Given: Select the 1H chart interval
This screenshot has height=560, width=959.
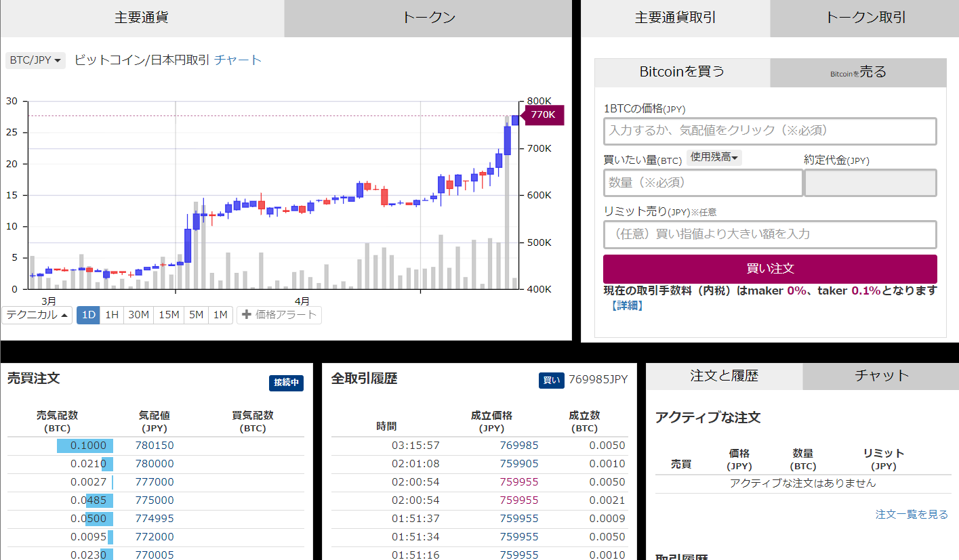Looking at the screenshot, I should [112, 315].
